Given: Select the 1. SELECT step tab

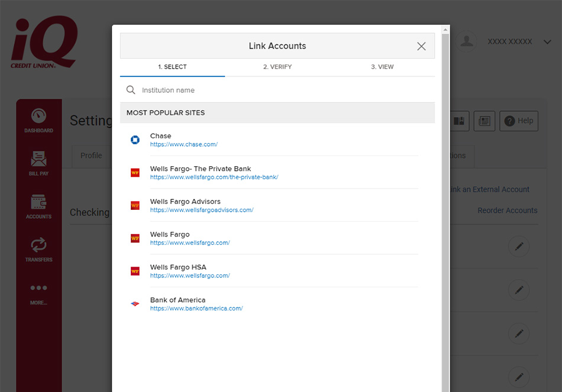Looking at the screenshot, I should 172,67.
